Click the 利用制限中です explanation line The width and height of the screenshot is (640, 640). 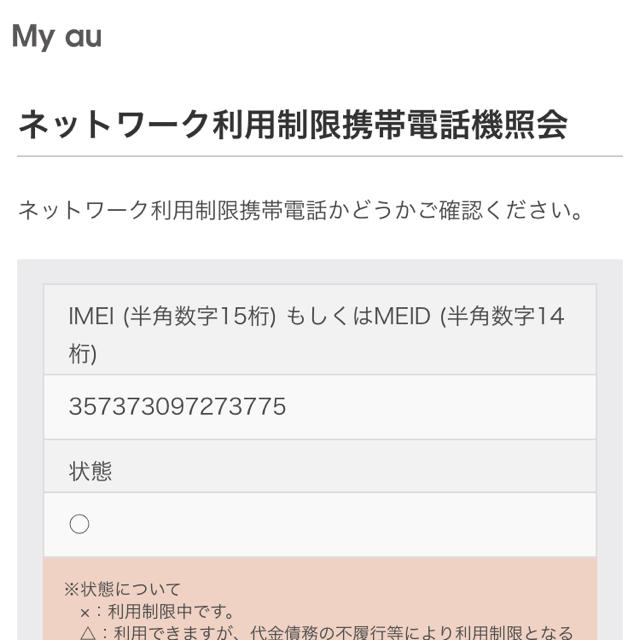tap(157, 612)
